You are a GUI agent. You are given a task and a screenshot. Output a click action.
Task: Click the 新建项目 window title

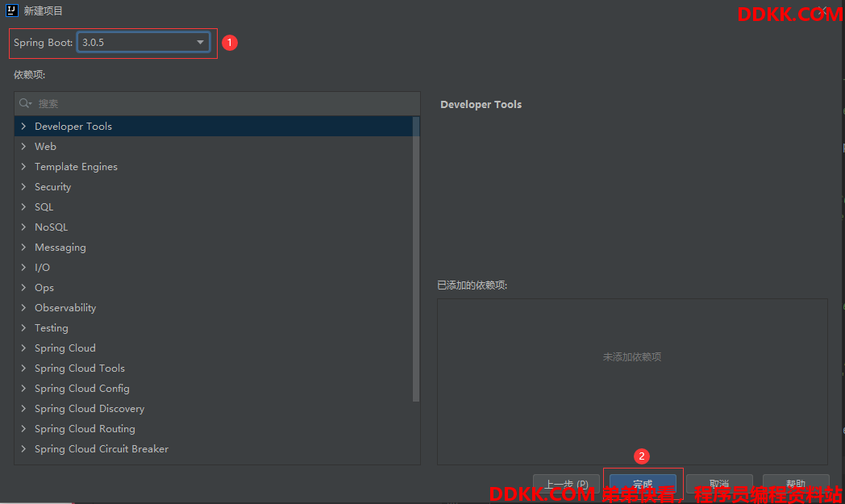[x=43, y=10]
